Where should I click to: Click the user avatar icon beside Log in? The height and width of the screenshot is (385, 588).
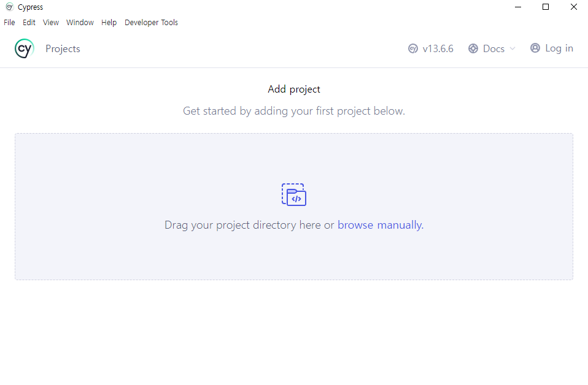(x=535, y=48)
